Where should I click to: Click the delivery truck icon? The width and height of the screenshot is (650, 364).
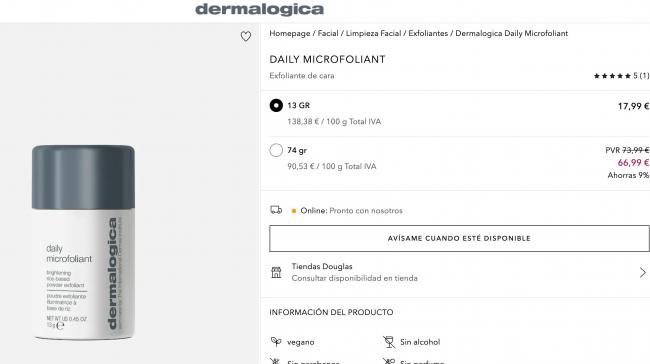[x=276, y=210]
